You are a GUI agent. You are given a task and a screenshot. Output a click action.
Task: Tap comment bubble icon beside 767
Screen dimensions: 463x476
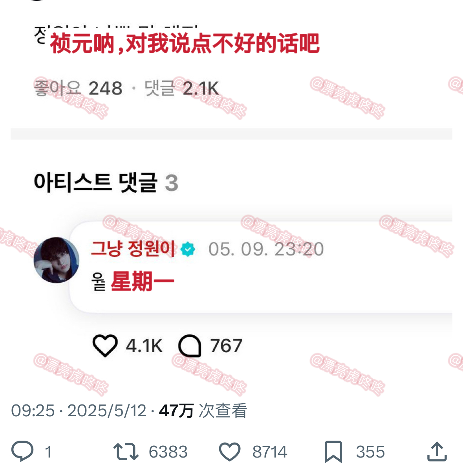(190, 346)
